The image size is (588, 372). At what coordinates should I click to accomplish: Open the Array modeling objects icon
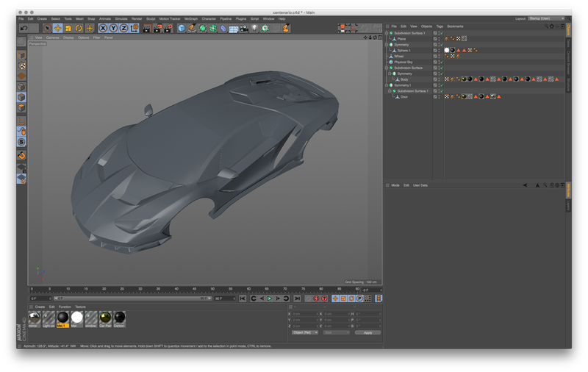(213, 28)
